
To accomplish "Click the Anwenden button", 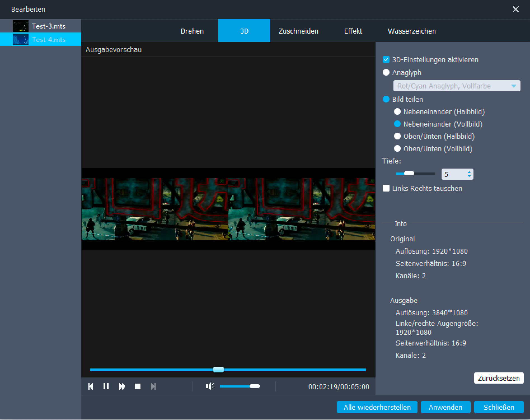I will pyautogui.click(x=445, y=407).
